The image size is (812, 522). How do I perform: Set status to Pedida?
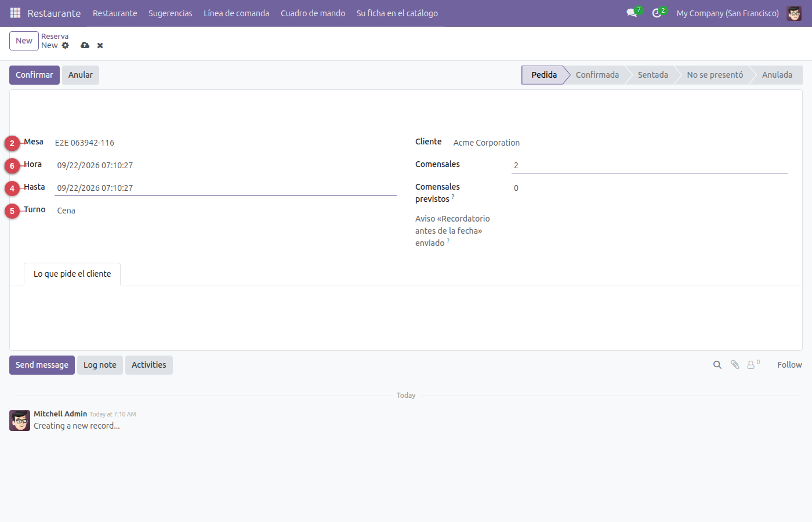coord(544,75)
